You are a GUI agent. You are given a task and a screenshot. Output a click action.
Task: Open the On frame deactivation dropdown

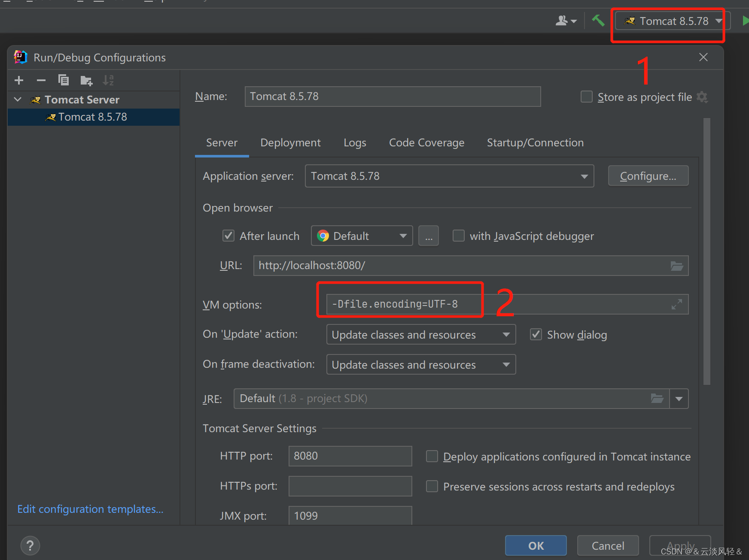click(421, 365)
